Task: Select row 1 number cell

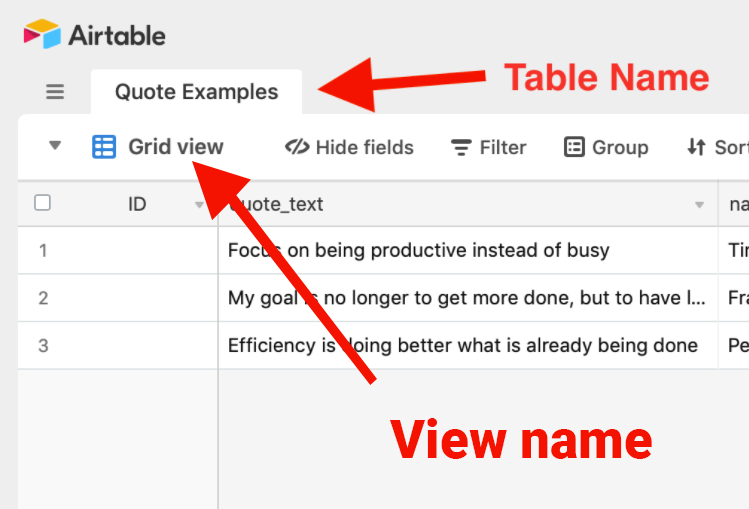Action: [x=43, y=250]
